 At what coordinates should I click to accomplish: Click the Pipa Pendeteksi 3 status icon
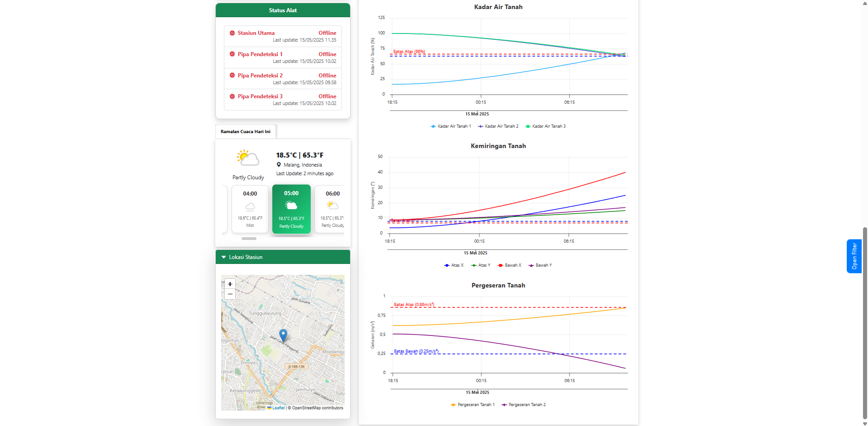coord(232,96)
